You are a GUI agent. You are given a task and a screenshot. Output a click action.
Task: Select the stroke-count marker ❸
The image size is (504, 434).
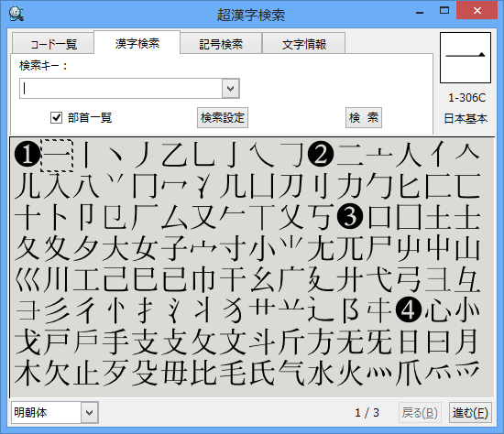click(x=350, y=217)
